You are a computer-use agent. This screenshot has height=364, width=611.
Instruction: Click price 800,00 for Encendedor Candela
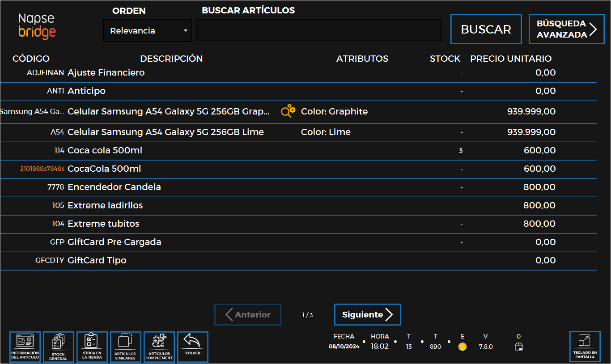pyautogui.click(x=540, y=187)
